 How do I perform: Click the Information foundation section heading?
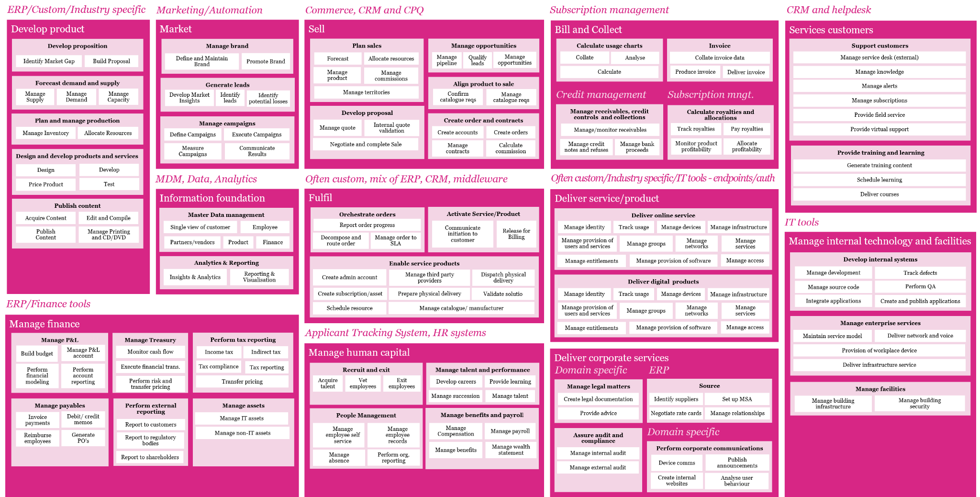pyautogui.click(x=212, y=198)
